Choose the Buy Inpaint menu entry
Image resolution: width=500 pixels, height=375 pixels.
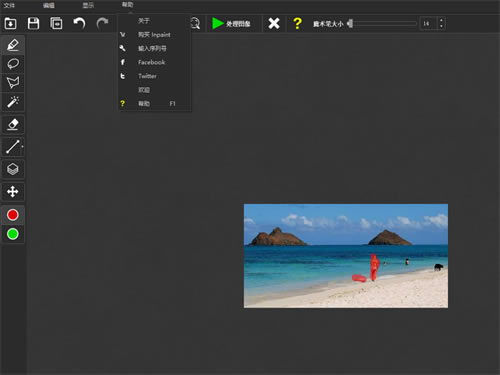(155, 35)
